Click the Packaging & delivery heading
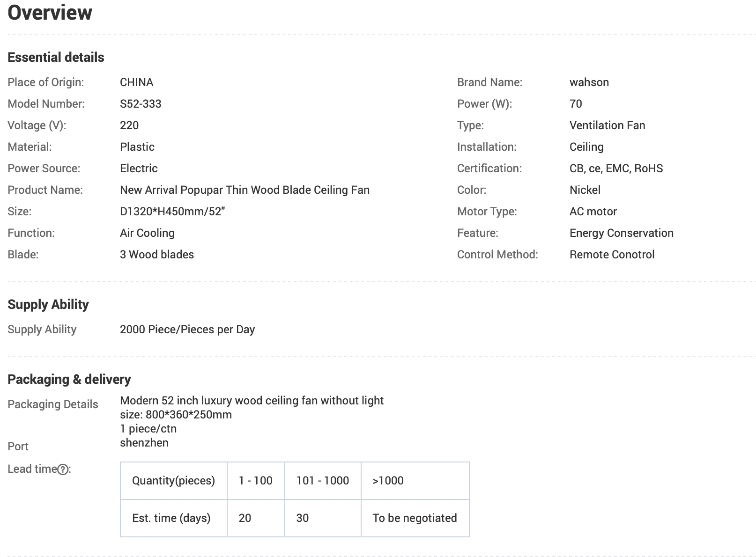Image resolution: width=756 pixels, height=557 pixels. (69, 379)
